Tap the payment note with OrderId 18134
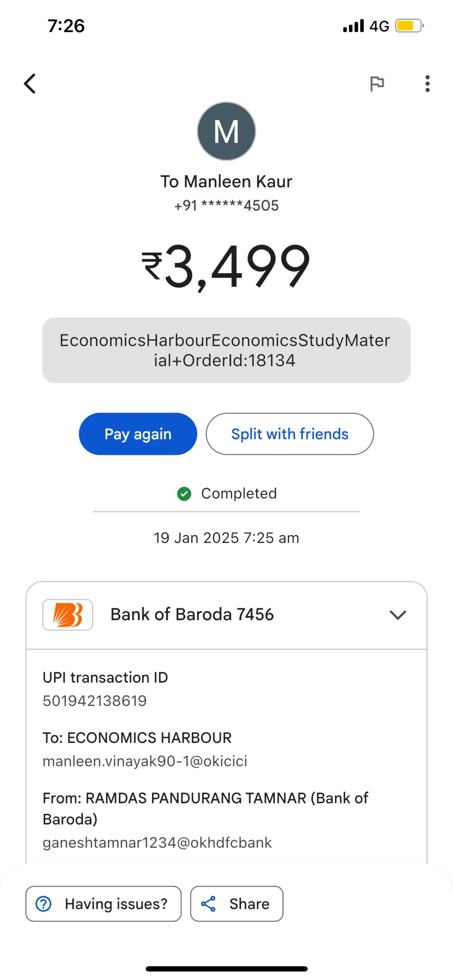 click(226, 350)
